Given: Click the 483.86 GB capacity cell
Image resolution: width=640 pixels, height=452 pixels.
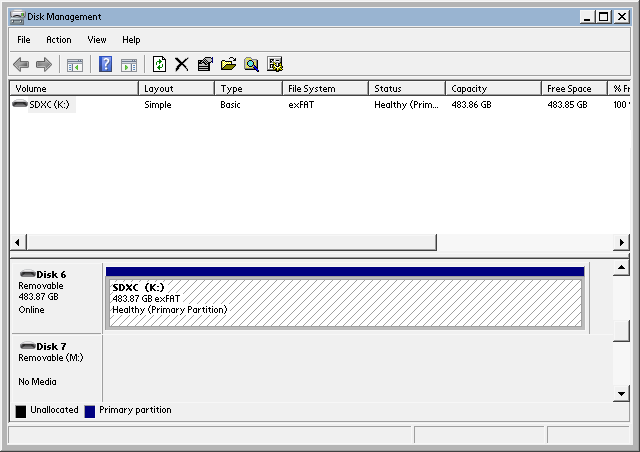Looking at the screenshot, I should 471,105.
